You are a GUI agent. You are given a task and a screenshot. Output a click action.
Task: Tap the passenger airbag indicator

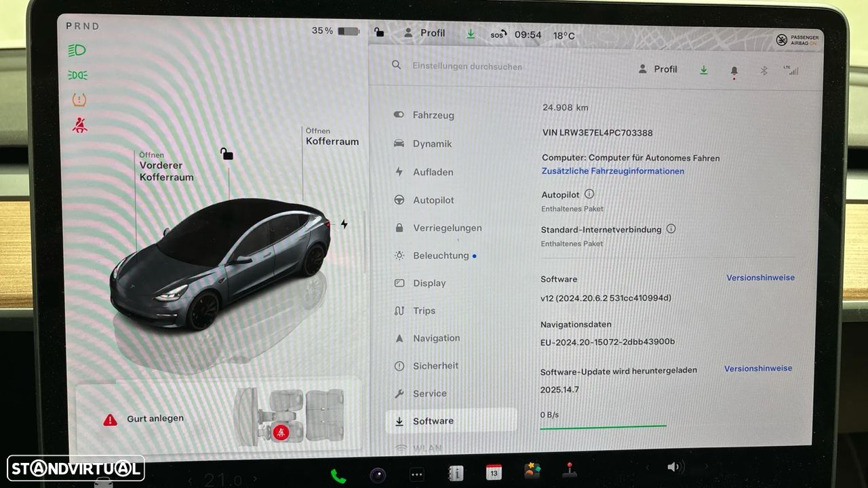pyautogui.click(x=797, y=40)
